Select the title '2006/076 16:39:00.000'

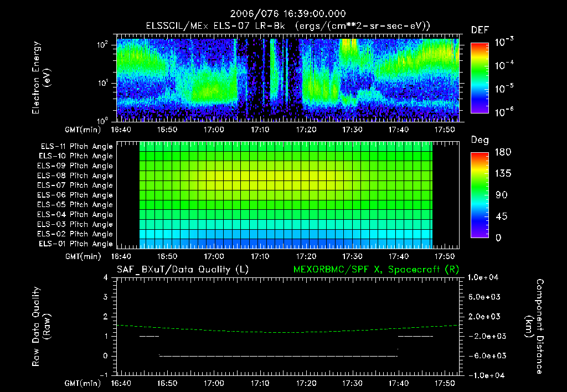[288, 14]
